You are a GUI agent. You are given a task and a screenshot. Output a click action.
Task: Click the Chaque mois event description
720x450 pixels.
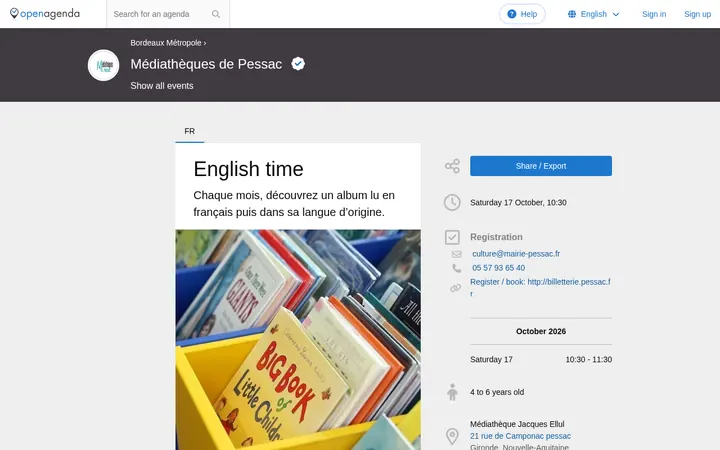[294, 203]
